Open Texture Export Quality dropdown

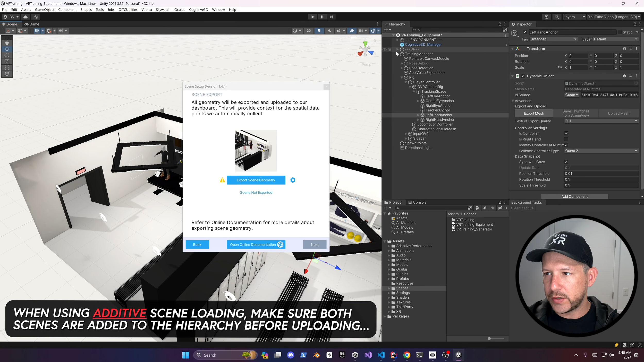tap(601, 121)
